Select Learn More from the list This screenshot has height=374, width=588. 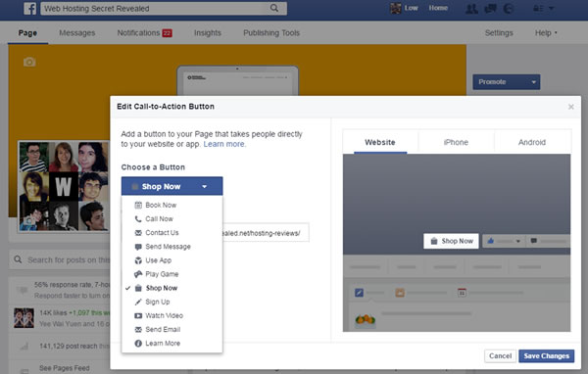click(x=172, y=344)
